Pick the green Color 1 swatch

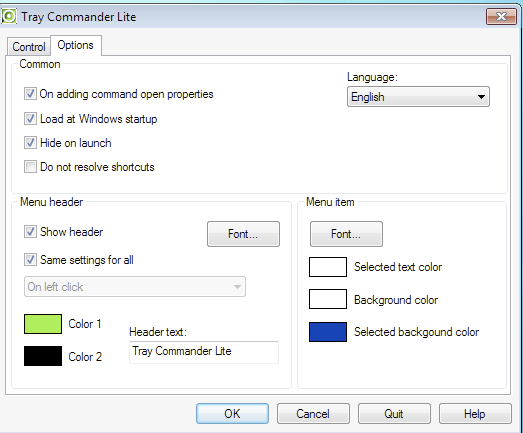[43, 324]
